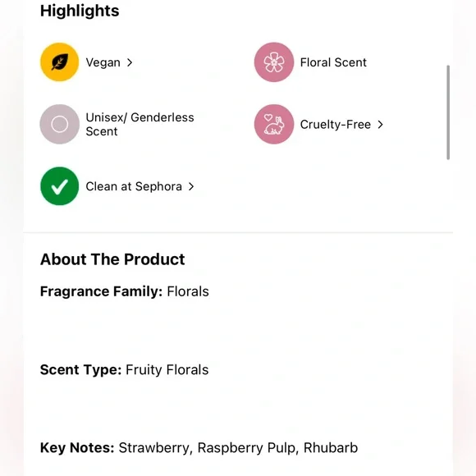This screenshot has height=476, width=476.
Task: Expand the Clean at Sephora chevron arrow
Action: click(x=191, y=186)
